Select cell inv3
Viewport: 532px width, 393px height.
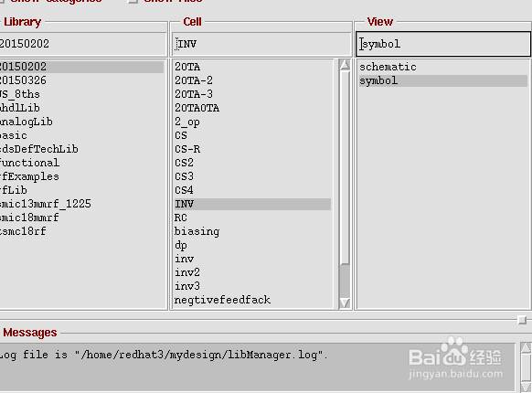[187, 286]
